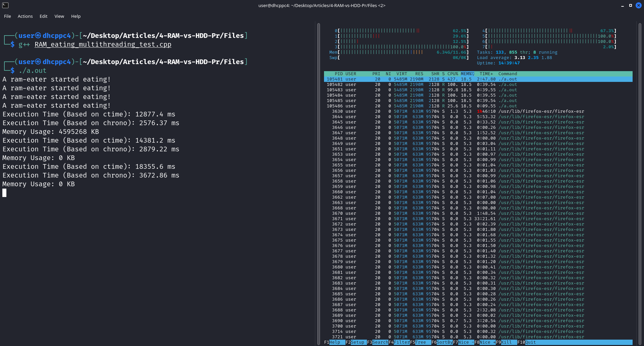The height and width of the screenshot is (346, 644).
Task: Select firefox-esr process row PID 3690
Action: [478, 321]
